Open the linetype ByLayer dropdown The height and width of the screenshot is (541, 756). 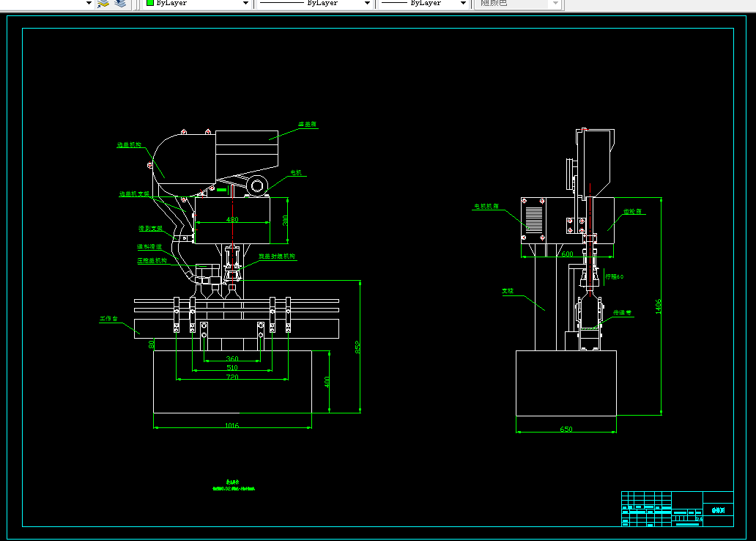pos(315,3)
